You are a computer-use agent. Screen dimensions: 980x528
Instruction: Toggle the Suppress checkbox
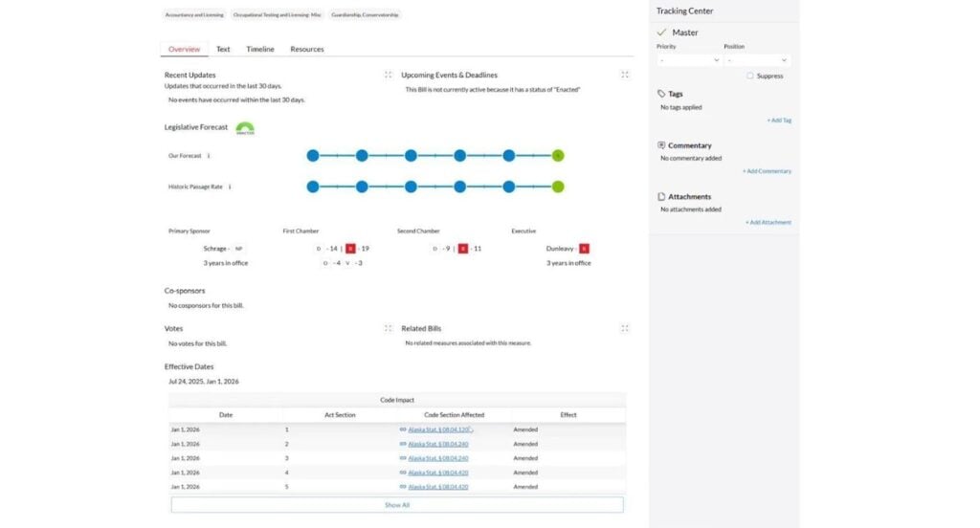click(749, 76)
